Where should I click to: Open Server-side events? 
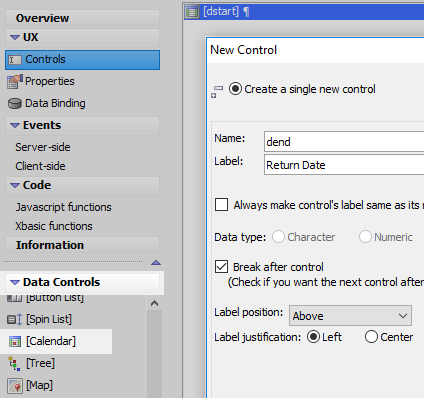[43, 147]
